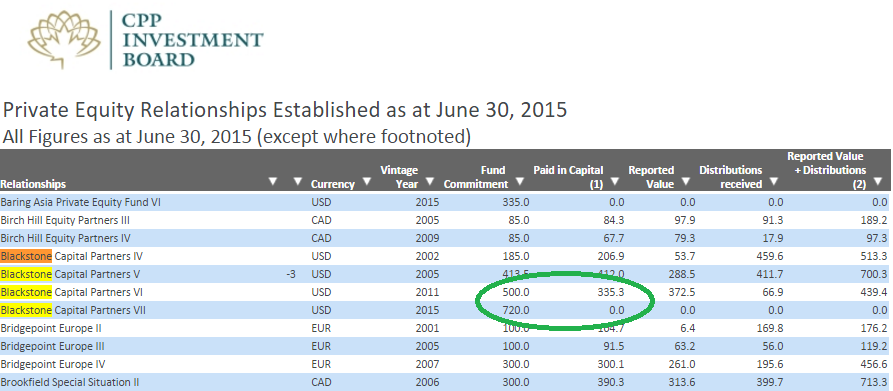Select Brookfield Special Situation II row
This screenshot has height=391, width=893.
click(446, 382)
